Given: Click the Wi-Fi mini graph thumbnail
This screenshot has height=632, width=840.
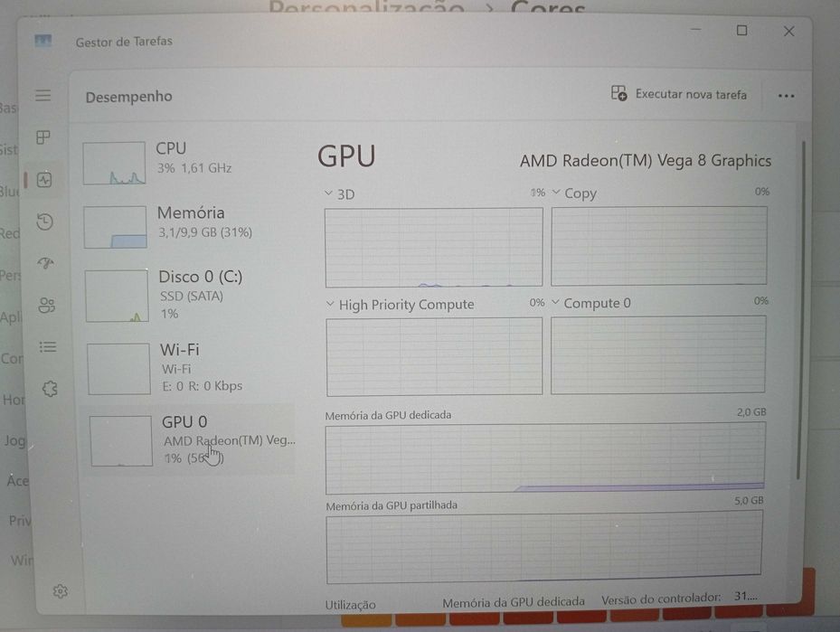Looking at the screenshot, I should (x=119, y=369).
